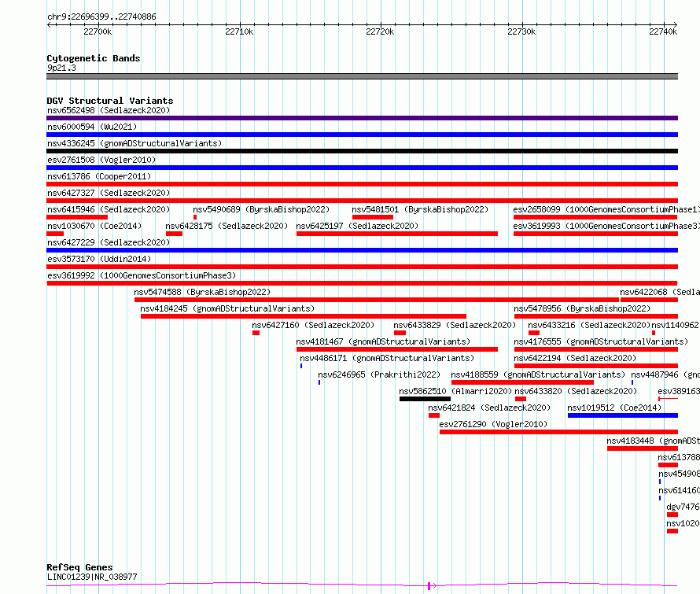The image size is (700, 594).
Task: Open nsv4181467 (gnomADStructuralVariants) label
Action: coord(383,341)
